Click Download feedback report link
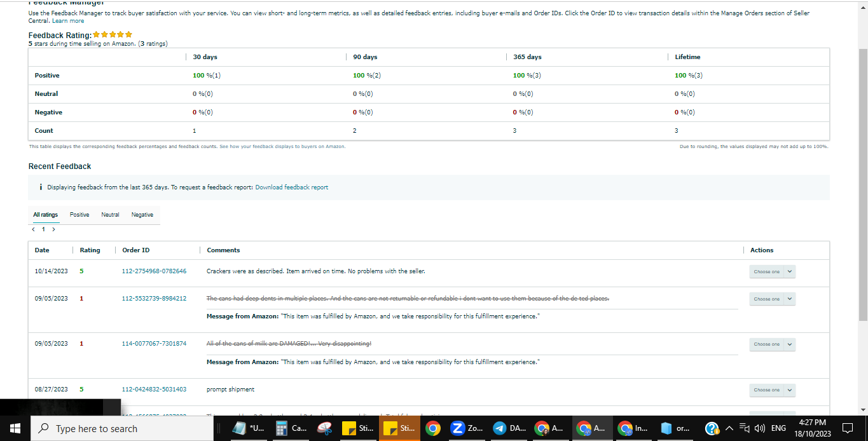 click(292, 187)
